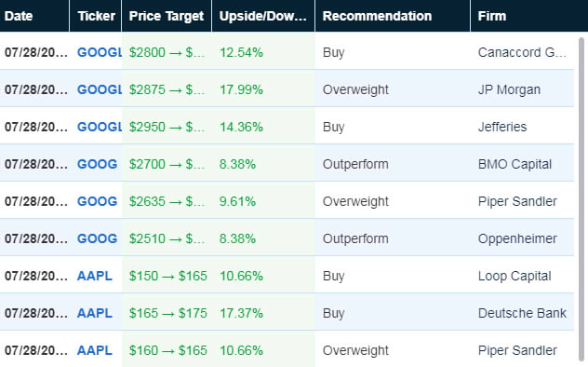Open GOOGL ticker in Jefferies row
588x367 pixels.
pos(100,127)
